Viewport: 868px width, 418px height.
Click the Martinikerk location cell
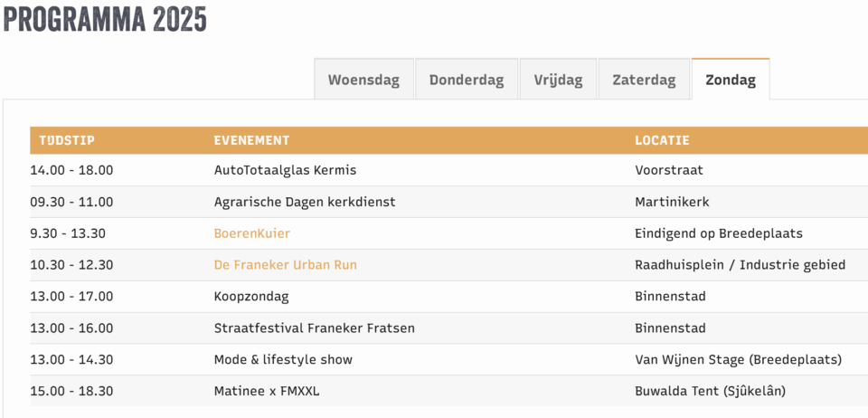click(671, 202)
